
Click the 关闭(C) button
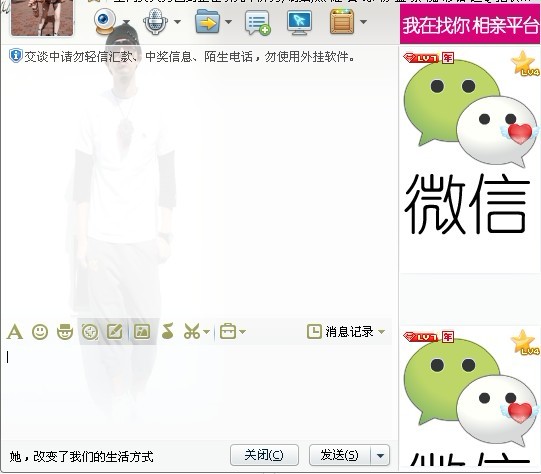coord(264,455)
